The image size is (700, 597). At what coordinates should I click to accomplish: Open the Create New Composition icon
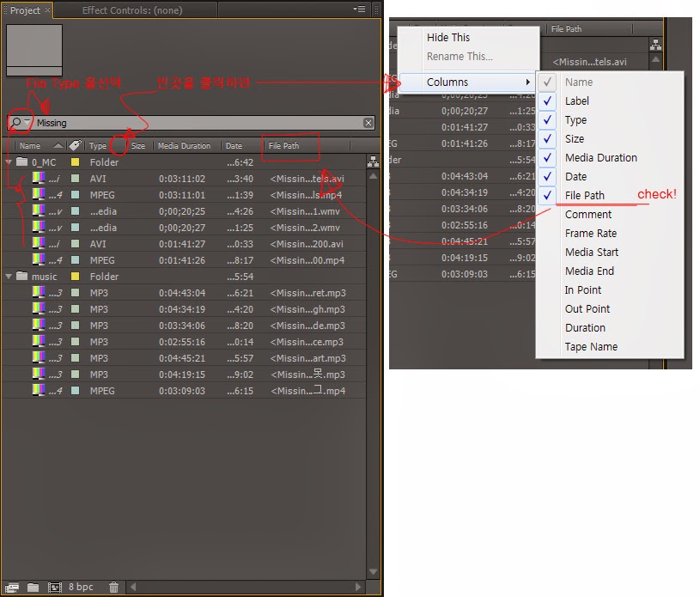coord(54,588)
